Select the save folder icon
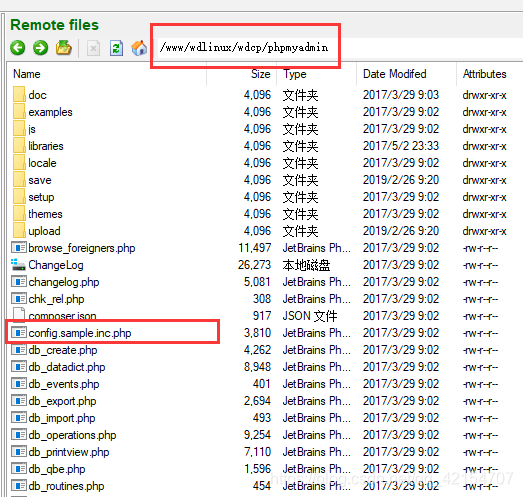This screenshot has height=497, width=523. 19,179
